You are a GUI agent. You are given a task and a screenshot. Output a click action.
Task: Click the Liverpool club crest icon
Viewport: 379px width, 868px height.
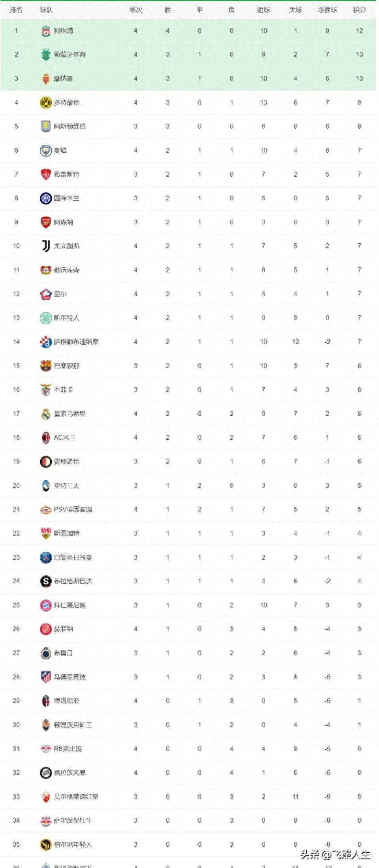tap(46, 31)
